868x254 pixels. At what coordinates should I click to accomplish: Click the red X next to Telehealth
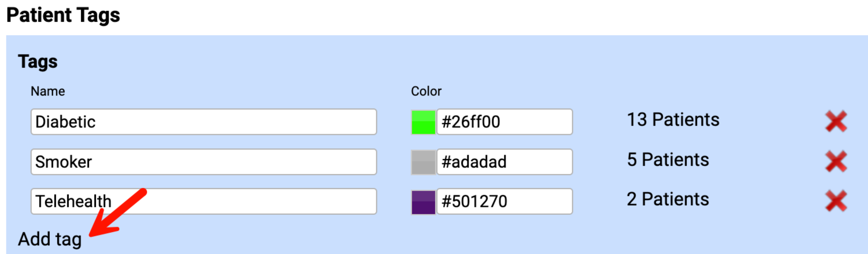(x=836, y=201)
